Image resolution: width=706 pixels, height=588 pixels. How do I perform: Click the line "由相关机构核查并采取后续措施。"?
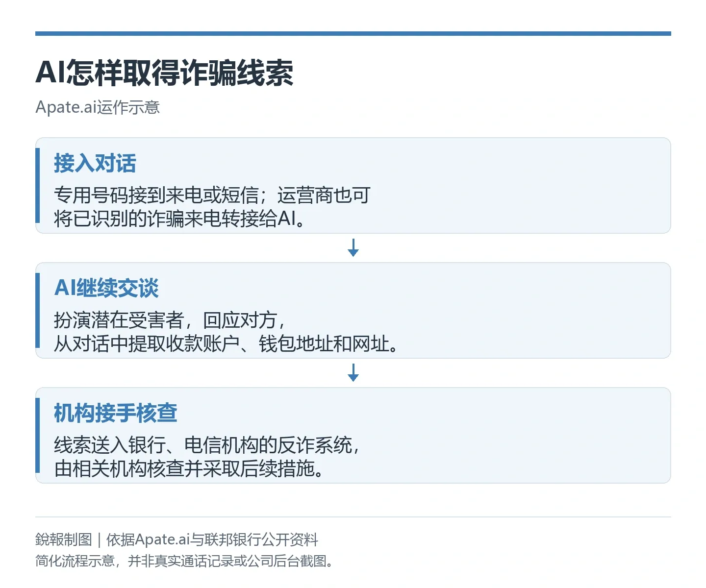coord(189,468)
